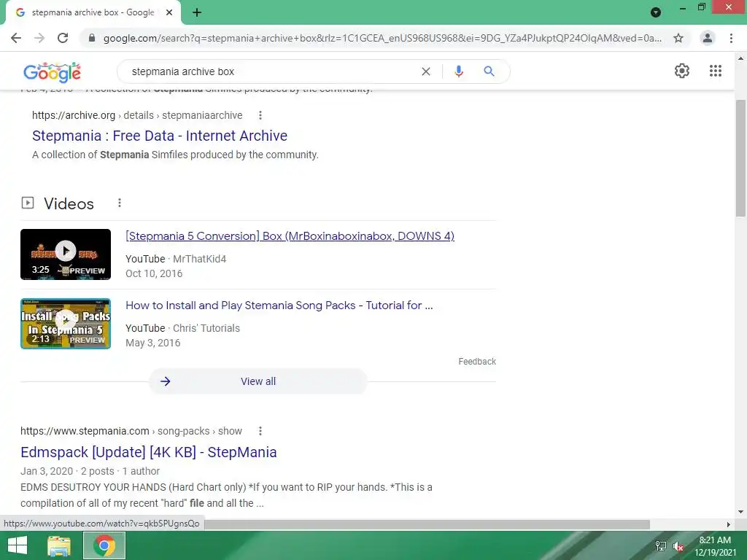This screenshot has width=747, height=560.
Task: Open the Windows Start menu
Action: pos(18,545)
